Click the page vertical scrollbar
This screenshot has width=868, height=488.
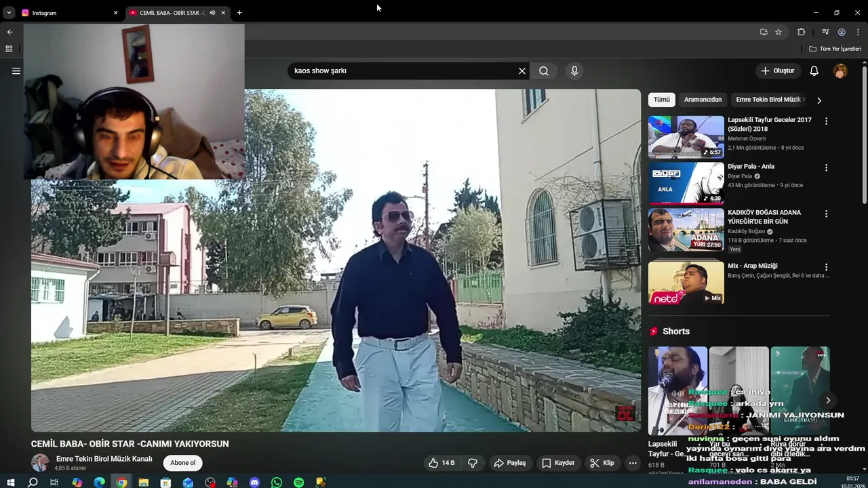coord(865,136)
